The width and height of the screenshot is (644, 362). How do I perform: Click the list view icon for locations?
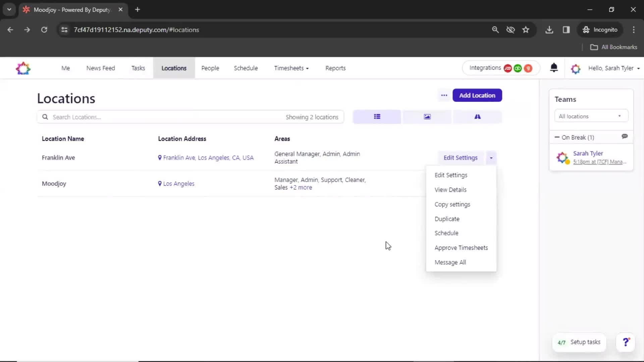[377, 117]
